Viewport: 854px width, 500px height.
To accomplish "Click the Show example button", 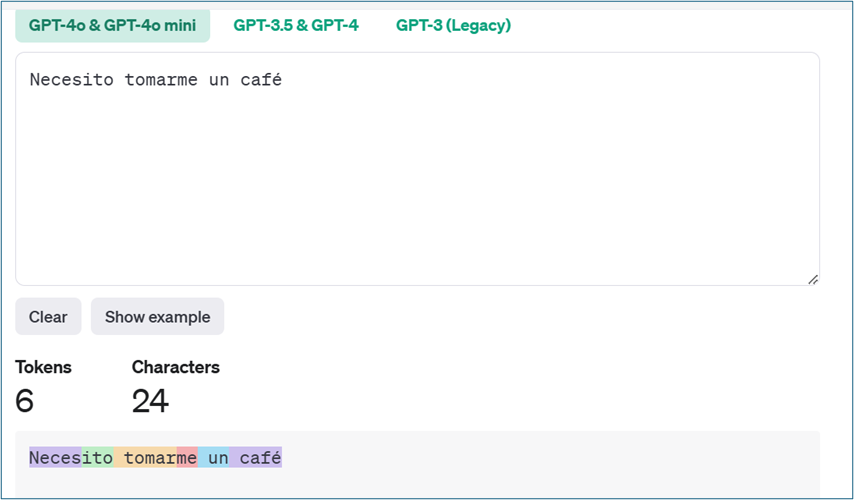I will pos(157,317).
